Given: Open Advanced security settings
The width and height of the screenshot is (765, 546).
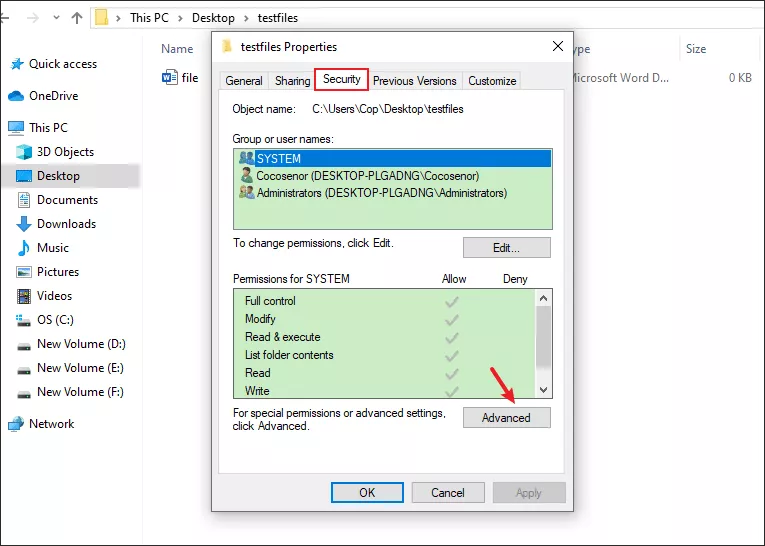Looking at the screenshot, I should (x=506, y=418).
